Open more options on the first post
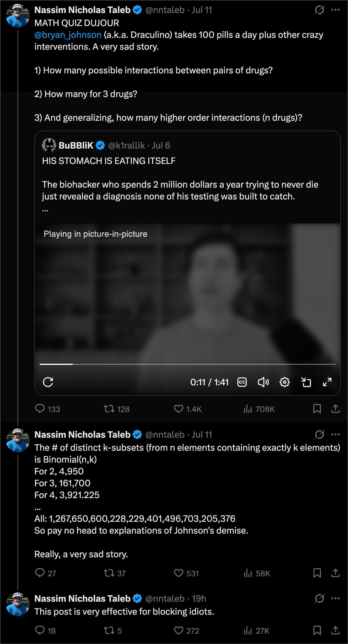 click(335, 10)
